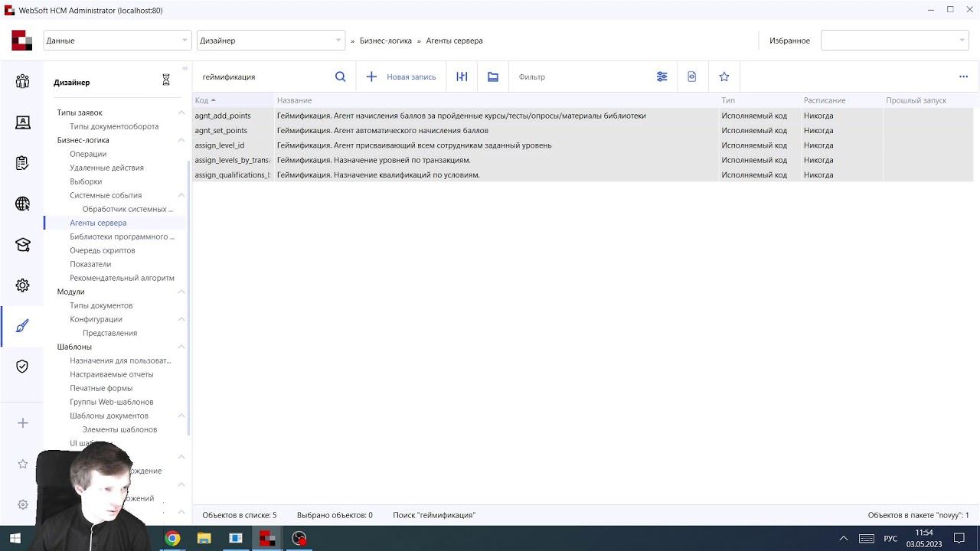980x551 pixels.
Task: Collapse the Типы заявок tree group
Action: 181,112
